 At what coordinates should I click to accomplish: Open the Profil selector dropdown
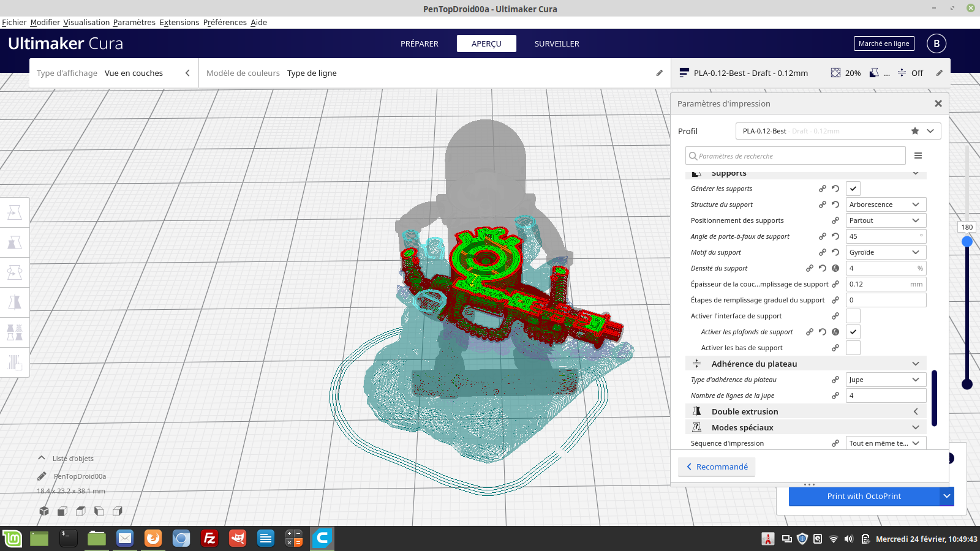(x=838, y=131)
